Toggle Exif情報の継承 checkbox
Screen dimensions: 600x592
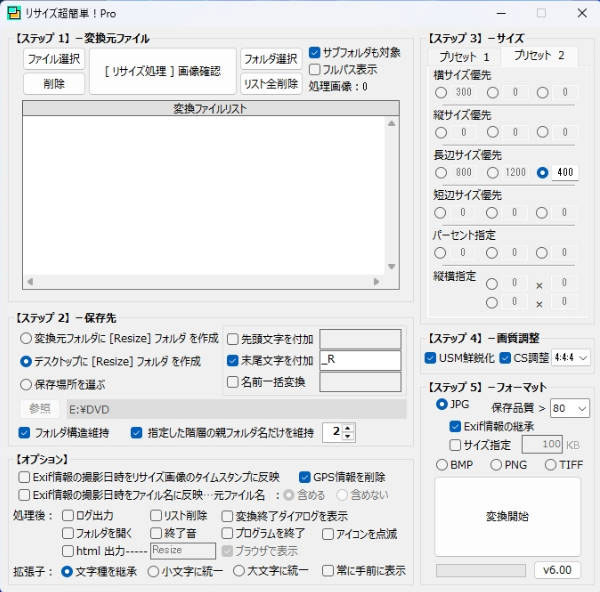click(455, 426)
